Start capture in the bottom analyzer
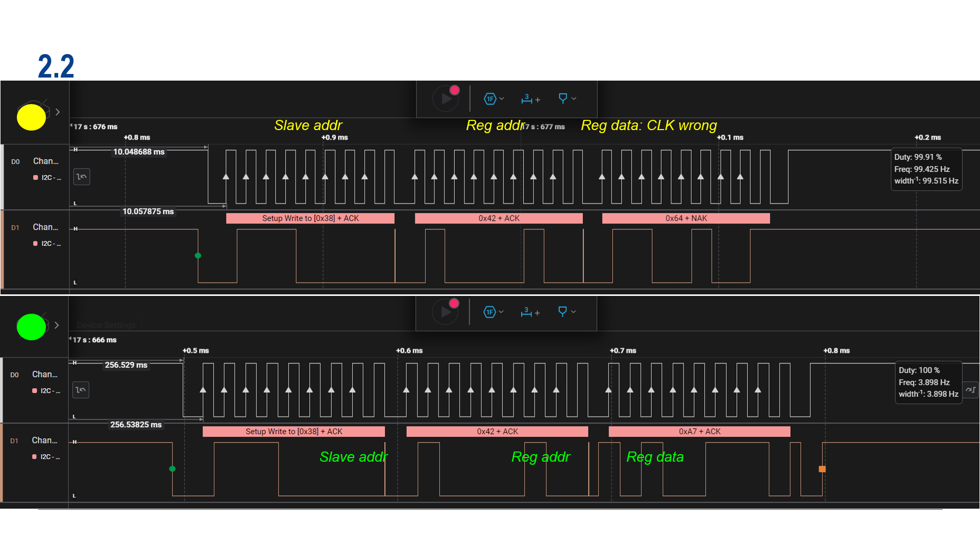Viewport: 980px width, 551px height. point(446,312)
